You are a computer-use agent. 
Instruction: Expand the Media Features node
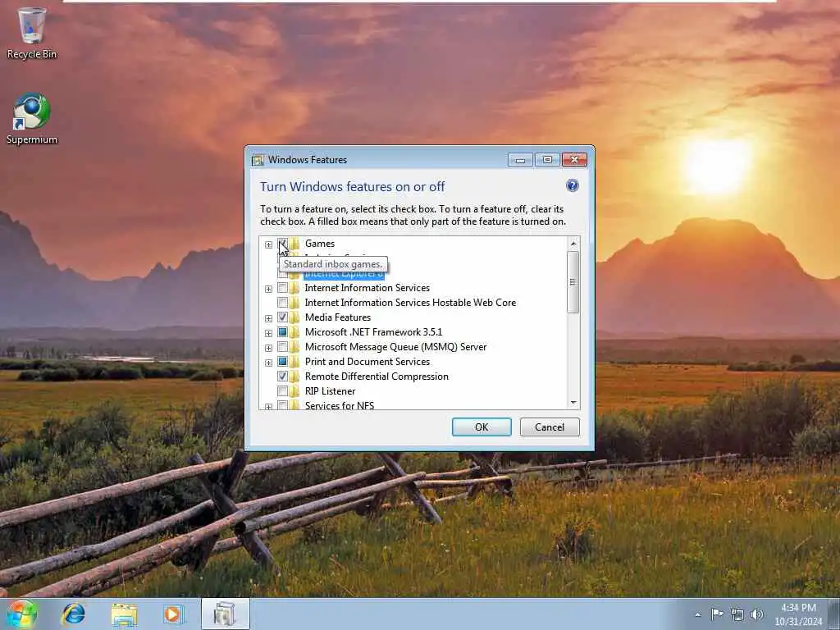tap(268, 318)
